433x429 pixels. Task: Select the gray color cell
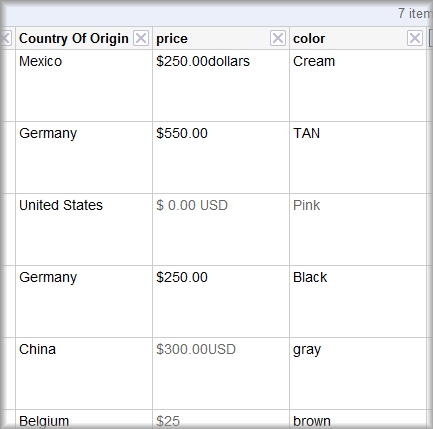pos(358,374)
